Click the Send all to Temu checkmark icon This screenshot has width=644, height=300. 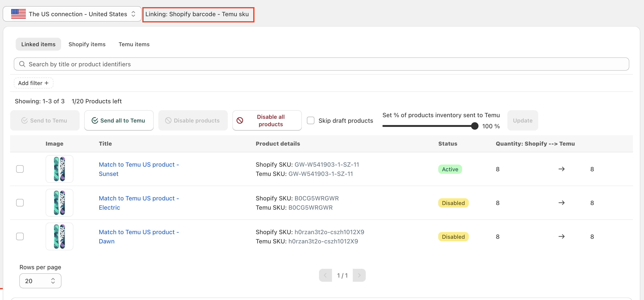click(x=95, y=121)
